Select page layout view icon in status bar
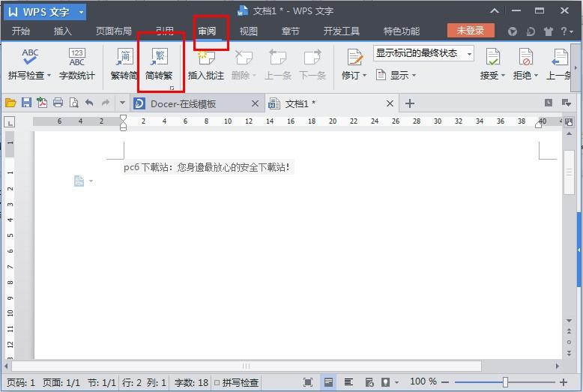The image size is (583, 392). click(x=328, y=382)
